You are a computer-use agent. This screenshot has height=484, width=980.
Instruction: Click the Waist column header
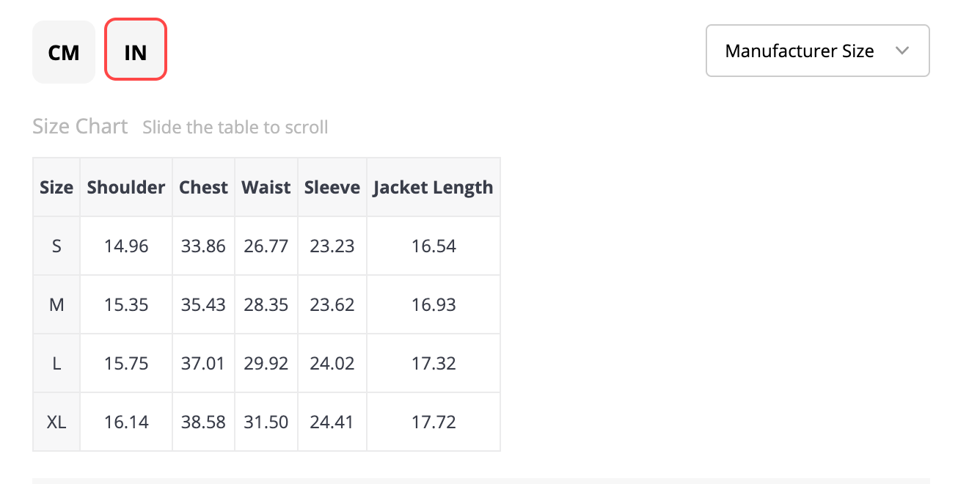[x=266, y=188]
